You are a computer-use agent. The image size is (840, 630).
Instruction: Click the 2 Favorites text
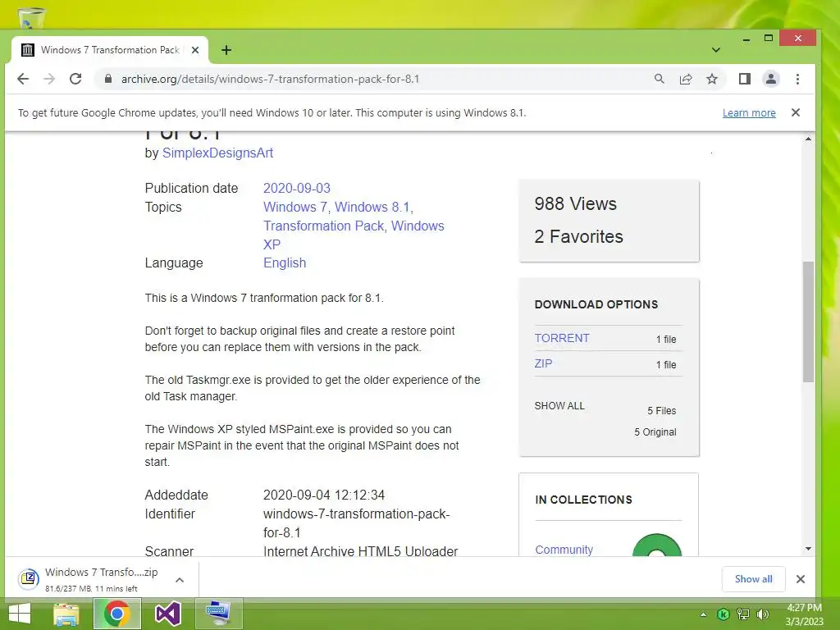tap(578, 236)
